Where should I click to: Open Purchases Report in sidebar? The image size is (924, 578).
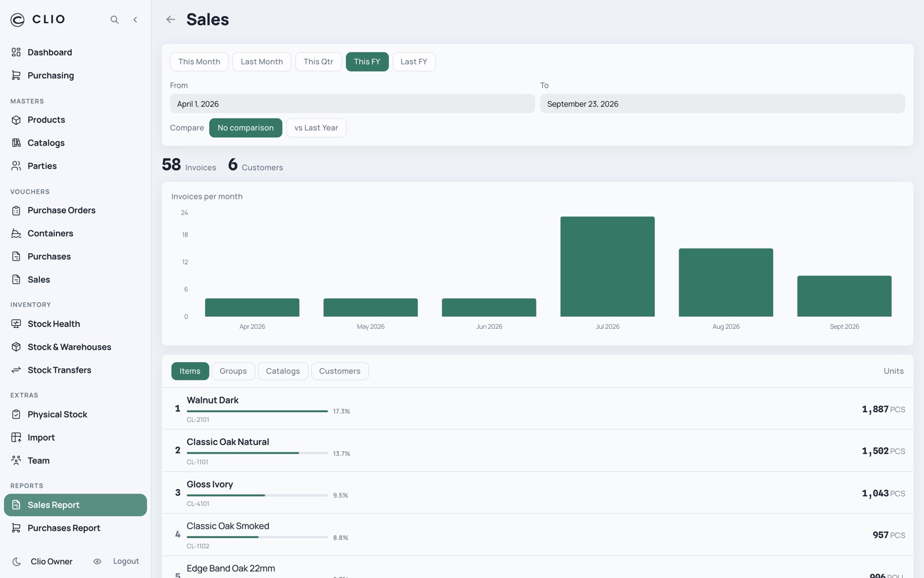point(76,528)
